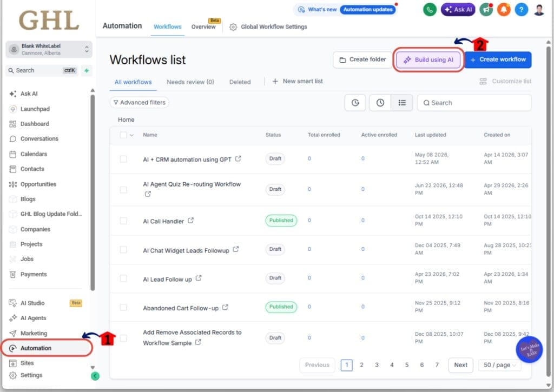
Task: Open Advanced filters
Action: 139,102
